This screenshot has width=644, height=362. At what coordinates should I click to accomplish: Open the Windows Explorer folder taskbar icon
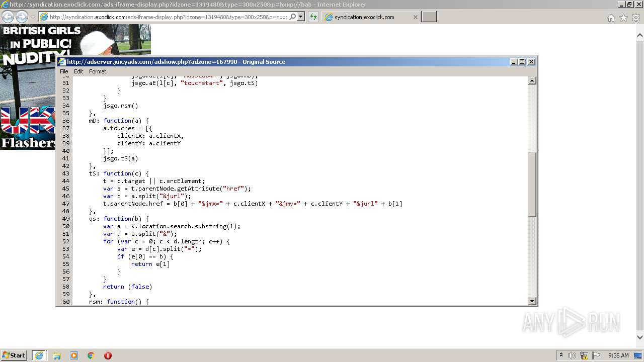(57, 355)
